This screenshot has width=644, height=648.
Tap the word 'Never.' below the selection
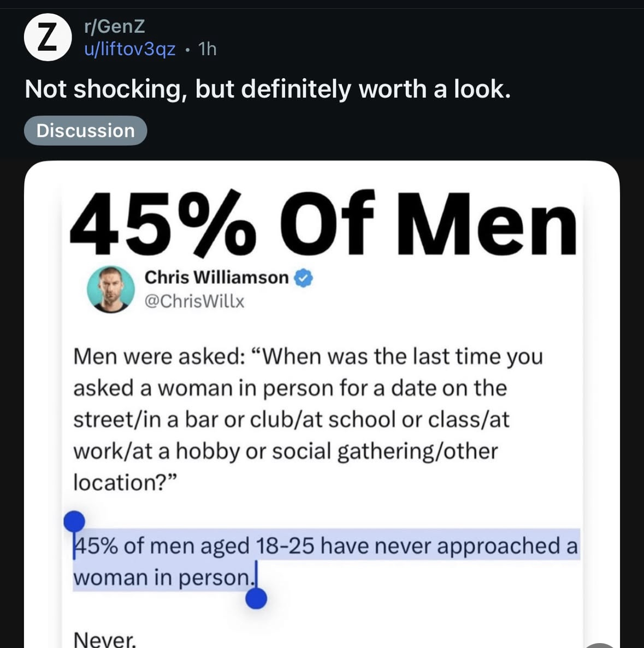coord(104,639)
